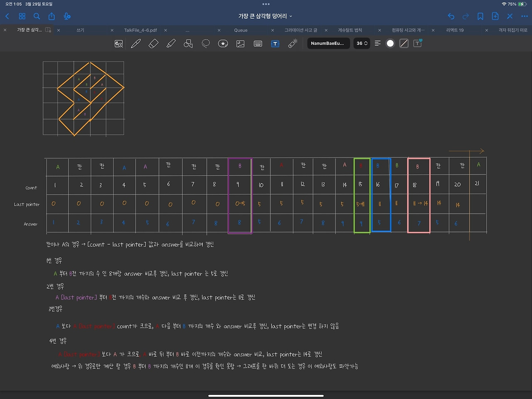Open the 리엑트 19 tab
The image size is (532, 399).
pos(455,30)
